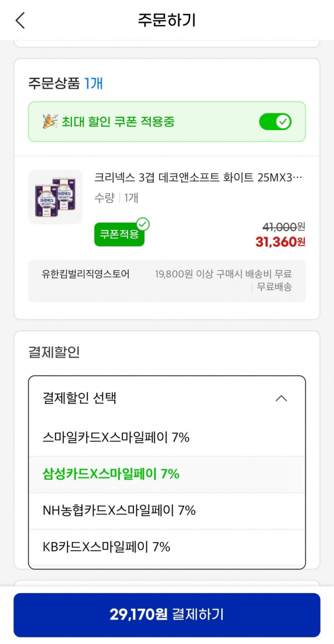Choose 삼성카드X스마일페이 7% option

tap(111, 474)
